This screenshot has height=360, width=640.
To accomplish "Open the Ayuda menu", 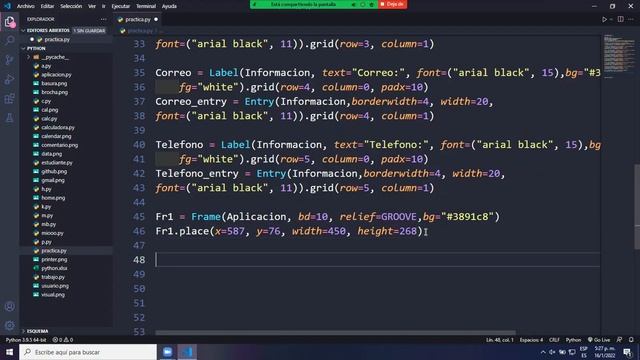I will pos(169,6).
